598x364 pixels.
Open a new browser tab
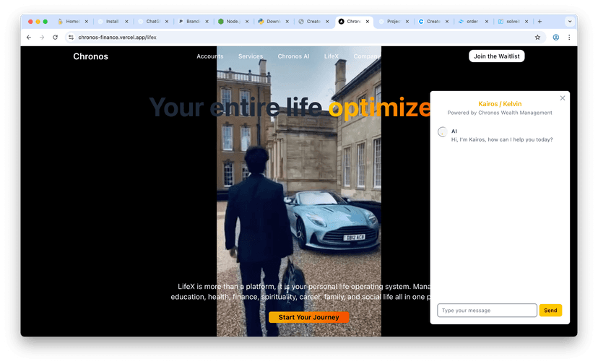pyautogui.click(x=539, y=22)
